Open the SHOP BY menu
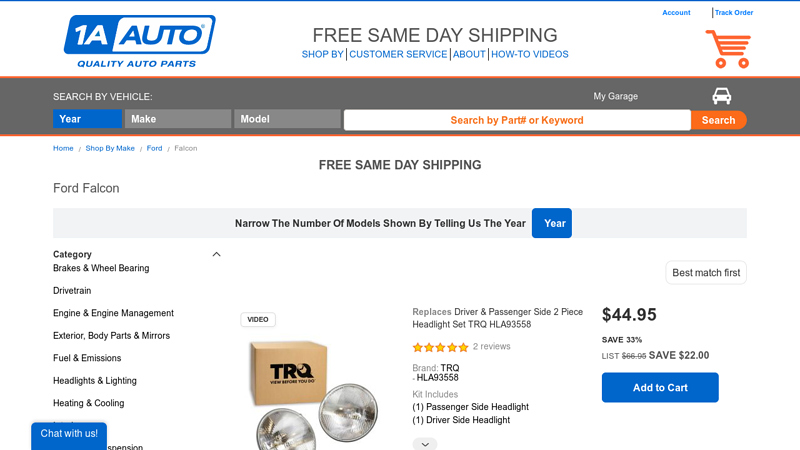Screen dimensions: 800x450 (x=323, y=55)
